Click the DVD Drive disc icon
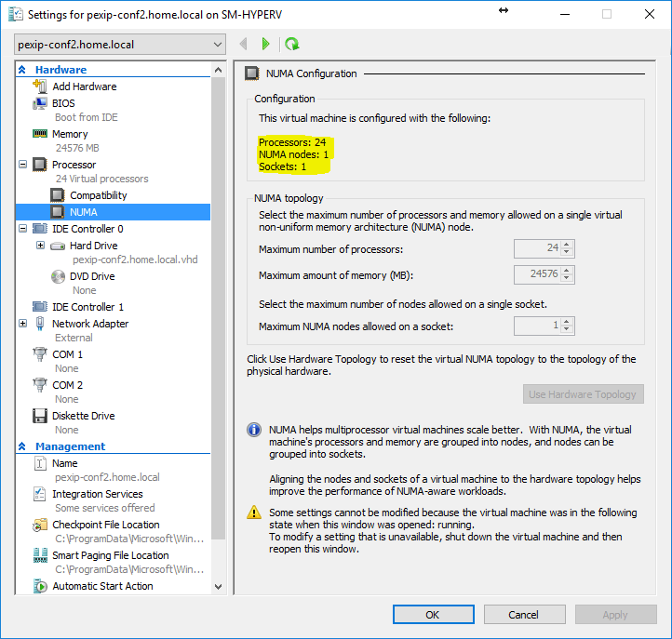The width and height of the screenshot is (672, 639). point(58,276)
